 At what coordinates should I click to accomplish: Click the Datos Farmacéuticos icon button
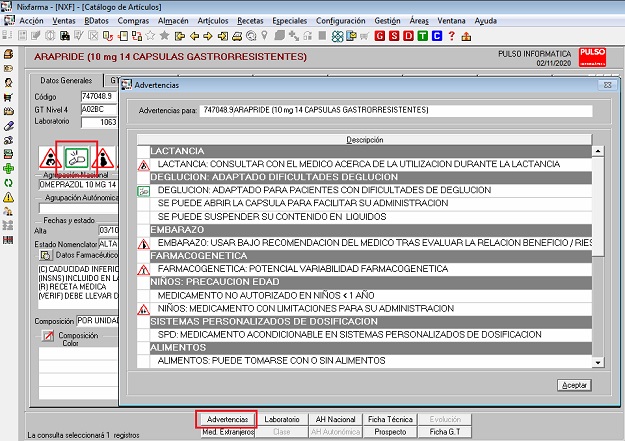pos(46,255)
